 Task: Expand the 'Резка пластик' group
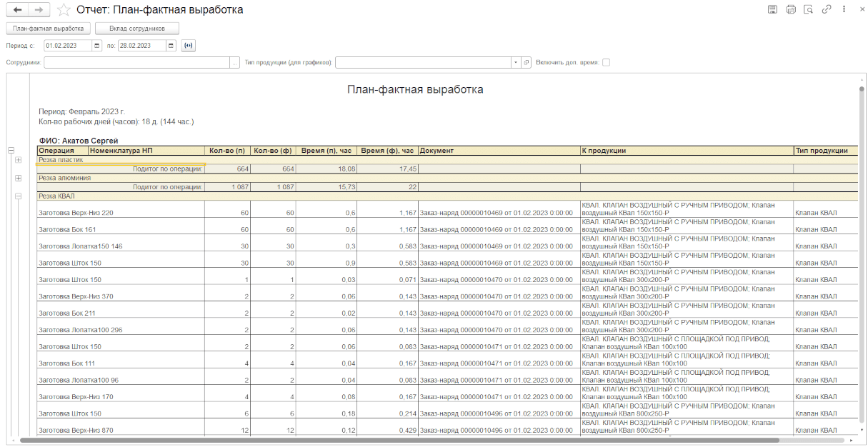[18, 160]
